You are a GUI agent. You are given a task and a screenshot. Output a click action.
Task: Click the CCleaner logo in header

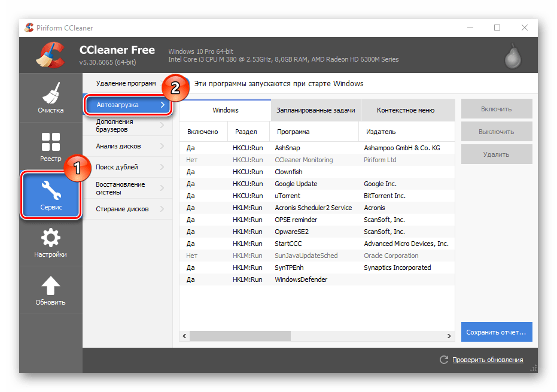(x=50, y=54)
